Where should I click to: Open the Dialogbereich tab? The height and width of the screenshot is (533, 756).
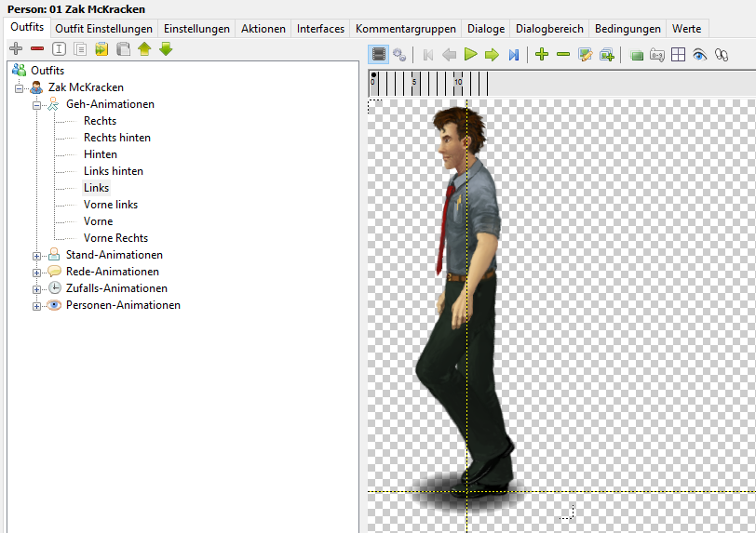coord(549,29)
